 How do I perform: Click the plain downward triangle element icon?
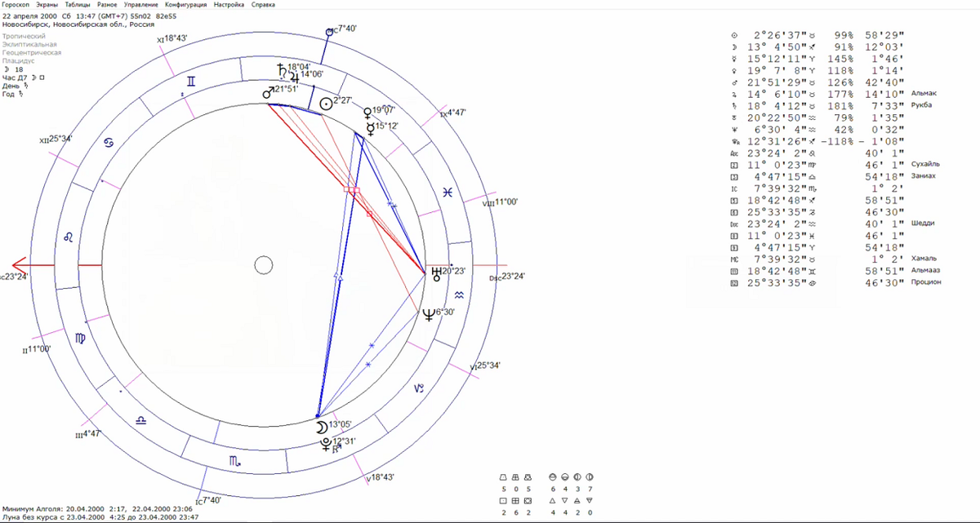pyautogui.click(x=564, y=499)
